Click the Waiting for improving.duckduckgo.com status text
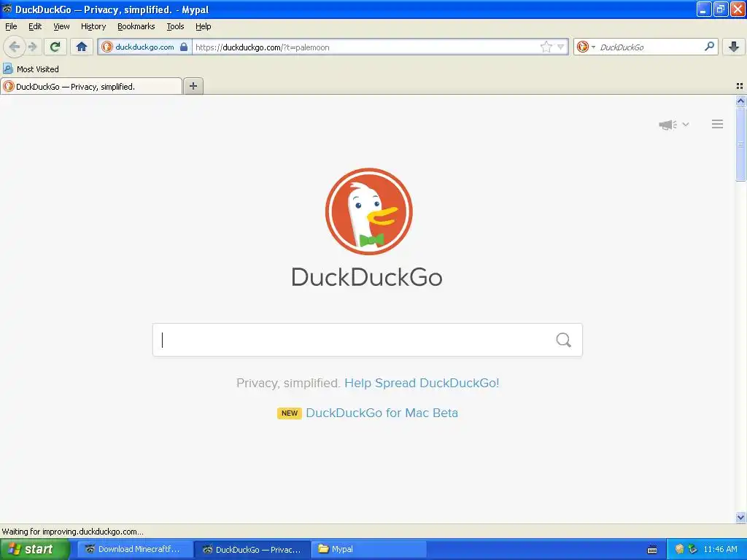Image resolution: width=747 pixels, height=560 pixels. tap(72, 532)
